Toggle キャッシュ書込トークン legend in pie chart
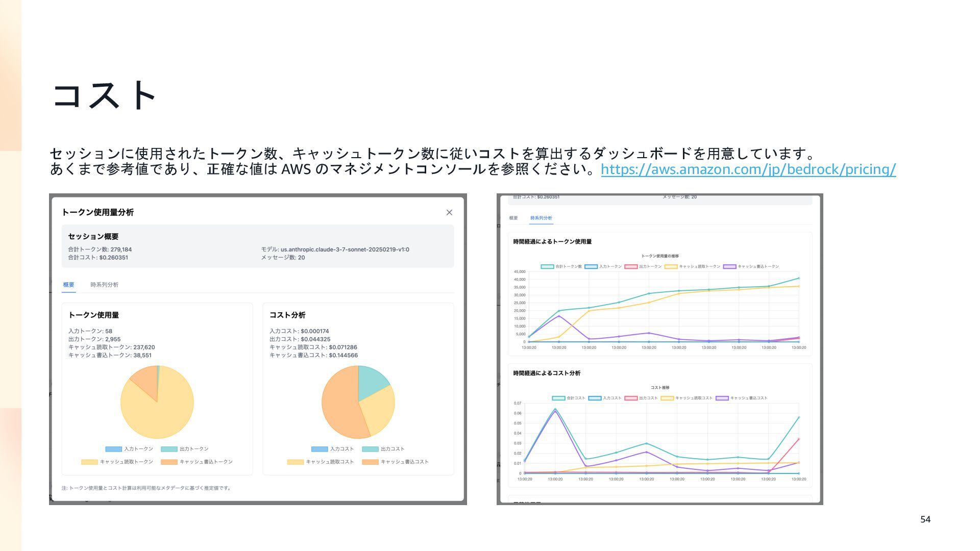This screenshot has height=551, width=980. [x=197, y=462]
